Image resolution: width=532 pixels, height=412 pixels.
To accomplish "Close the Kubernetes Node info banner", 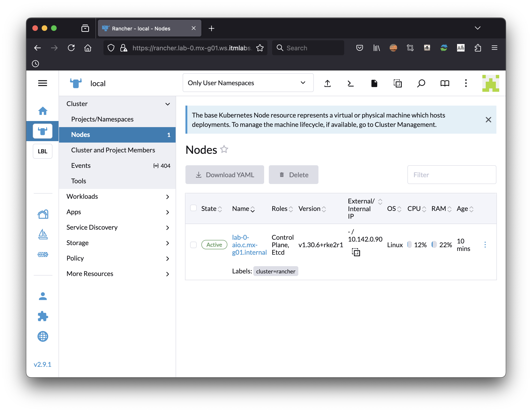I will tap(488, 120).
